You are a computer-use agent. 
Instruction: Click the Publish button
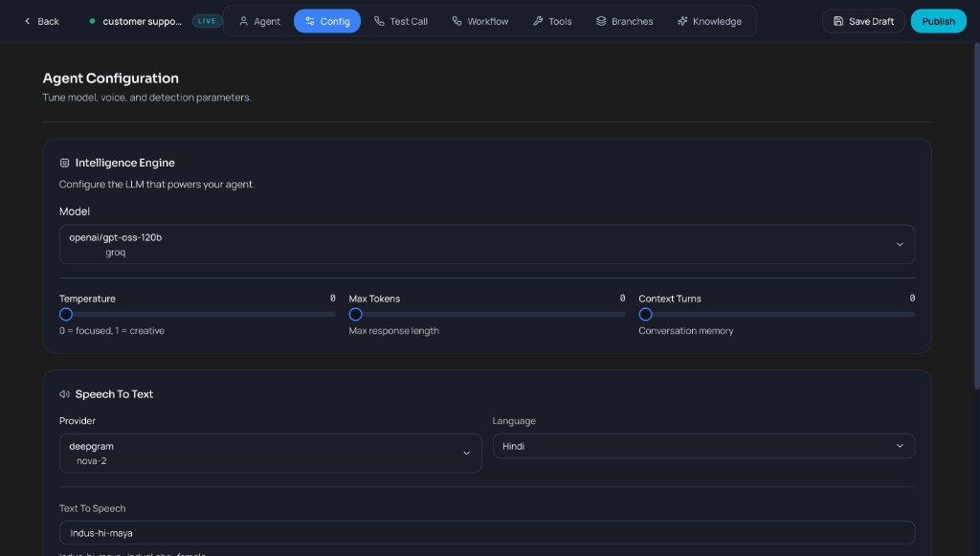pos(939,20)
